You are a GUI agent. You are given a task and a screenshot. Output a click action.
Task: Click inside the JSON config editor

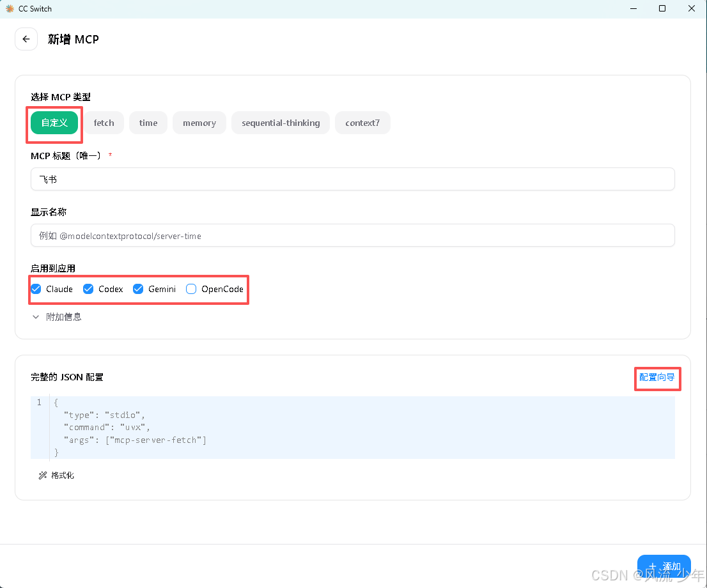353,428
